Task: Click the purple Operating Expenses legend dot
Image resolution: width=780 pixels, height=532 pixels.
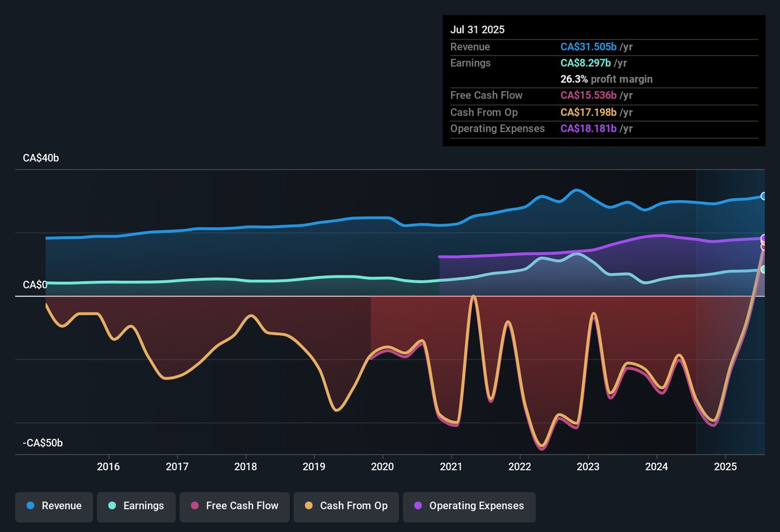Action: tap(418, 506)
